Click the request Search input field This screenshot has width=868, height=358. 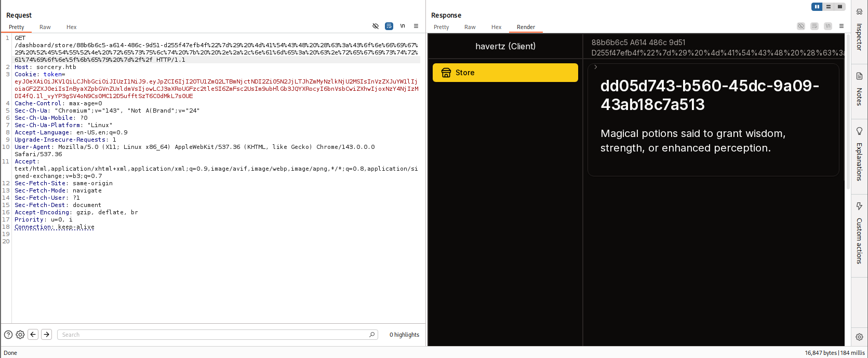coord(213,335)
